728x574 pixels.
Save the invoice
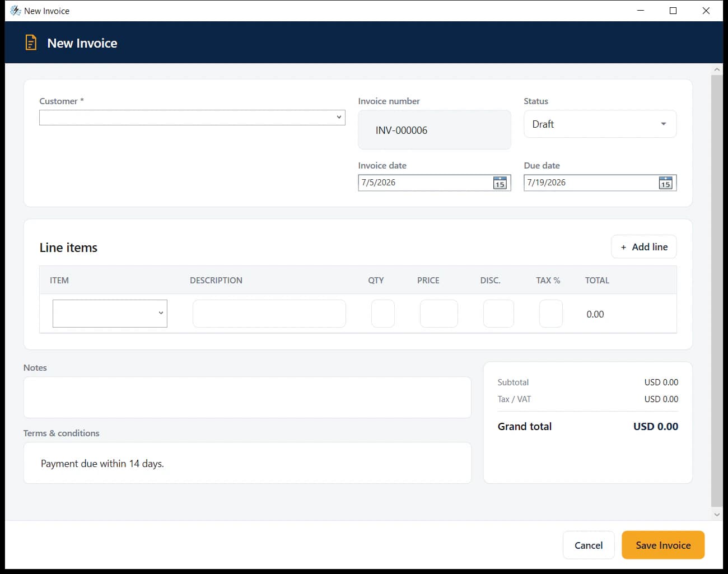[663, 545]
